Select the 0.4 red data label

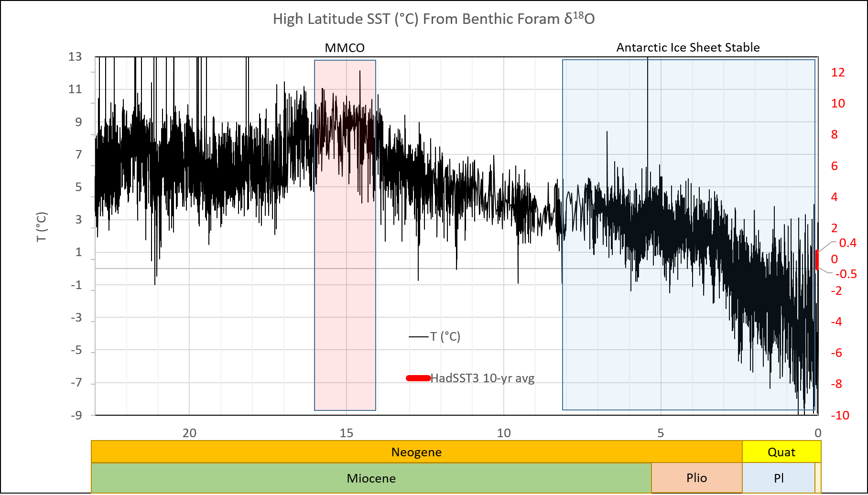[x=847, y=243]
